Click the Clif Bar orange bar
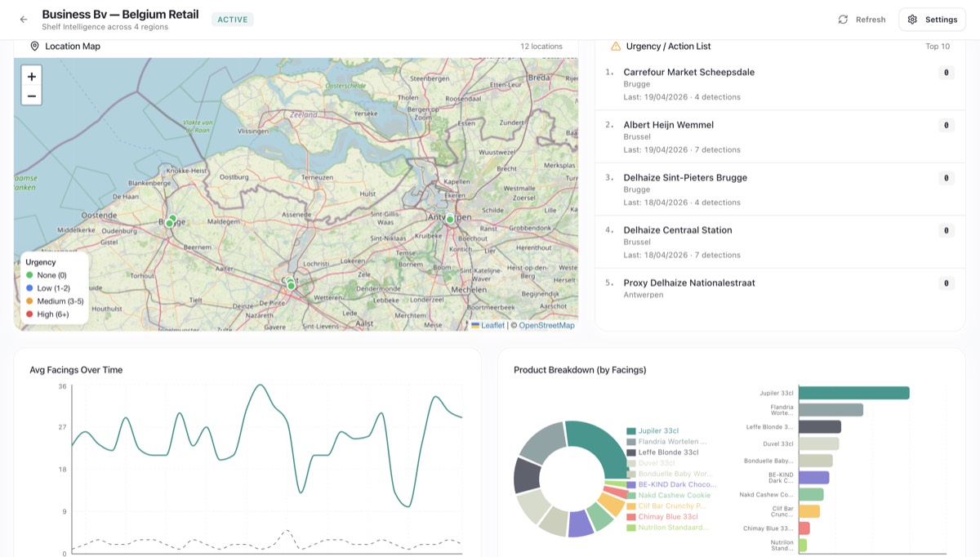This screenshot has height=557, width=980. [809, 511]
